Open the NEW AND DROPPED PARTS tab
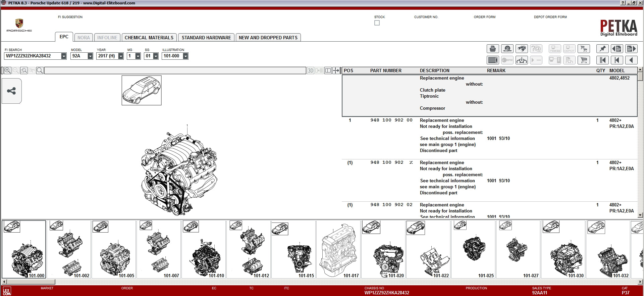Screen dimensions: 644x296 click(x=268, y=38)
